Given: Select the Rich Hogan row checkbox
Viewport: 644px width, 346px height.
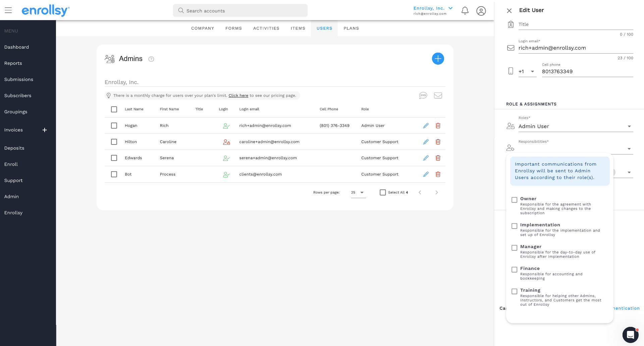Looking at the screenshot, I should 114,126.
